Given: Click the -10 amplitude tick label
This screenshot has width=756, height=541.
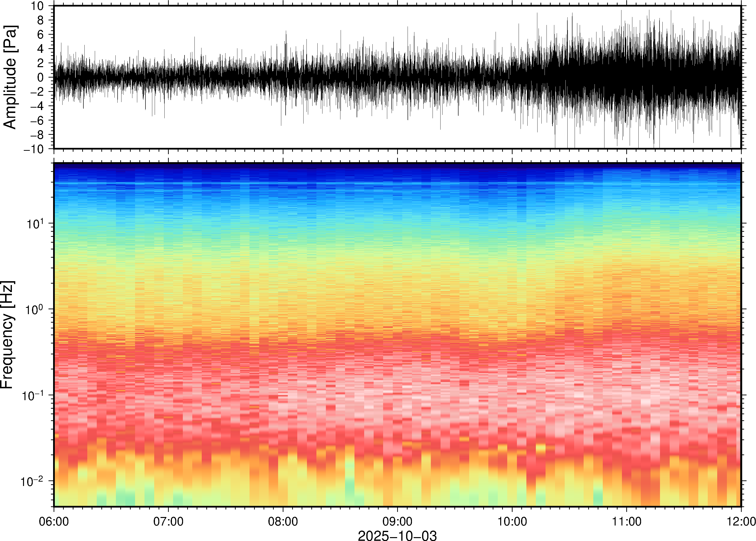Looking at the screenshot, I should click(x=33, y=149).
